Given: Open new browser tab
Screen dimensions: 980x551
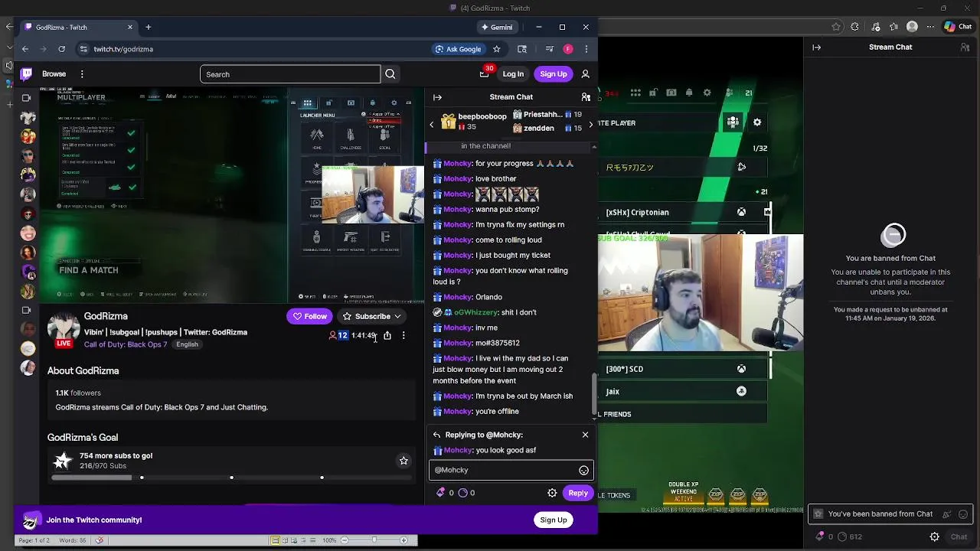Looking at the screenshot, I should [149, 28].
